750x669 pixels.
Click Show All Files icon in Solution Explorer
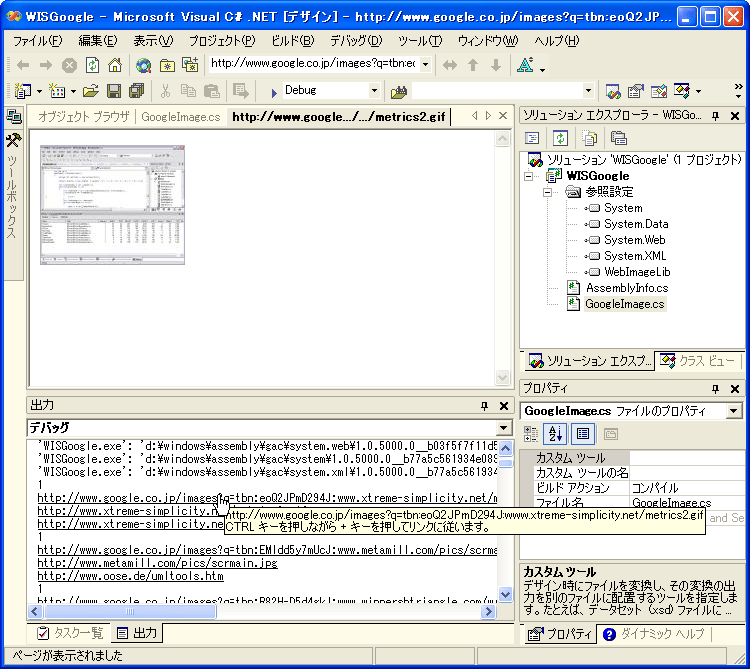(x=589, y=138)
